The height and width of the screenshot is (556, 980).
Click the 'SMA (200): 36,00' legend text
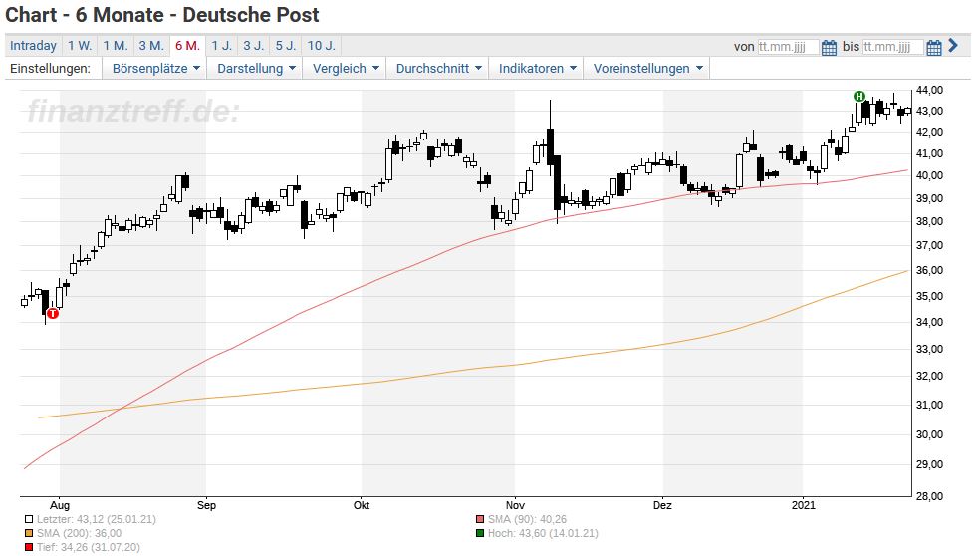(79, 533)
